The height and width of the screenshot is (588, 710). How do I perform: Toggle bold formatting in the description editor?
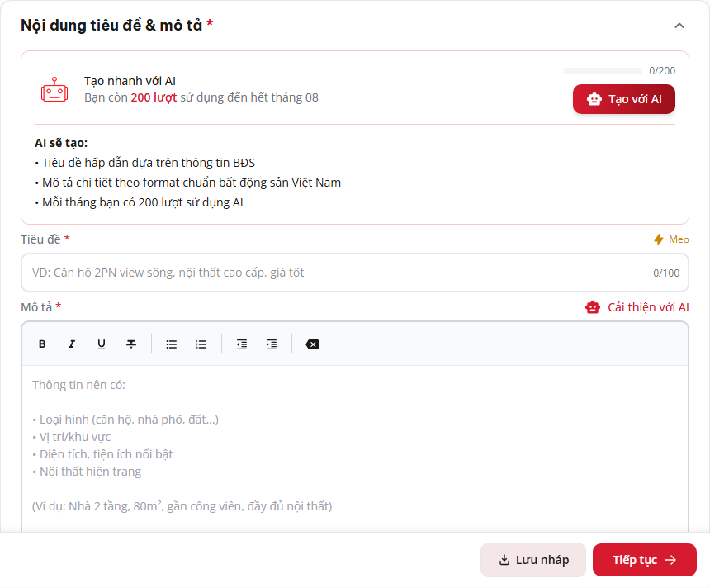click(x=42, y=344)
